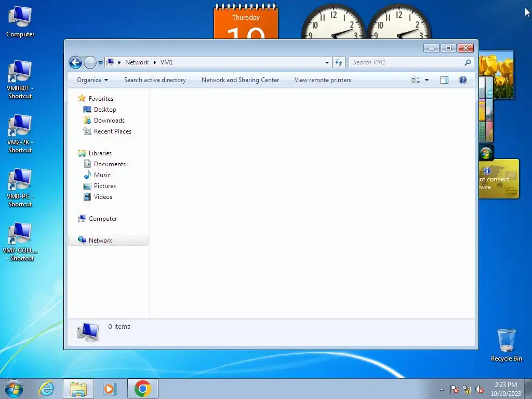Viewport: 532px width, 399px height.
Task: Click View remote printers
Action: 323,80
